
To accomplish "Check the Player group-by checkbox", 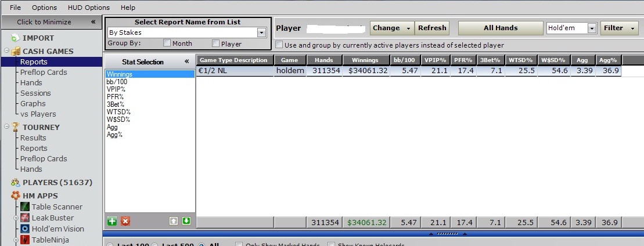I will [x=215, y=43].
